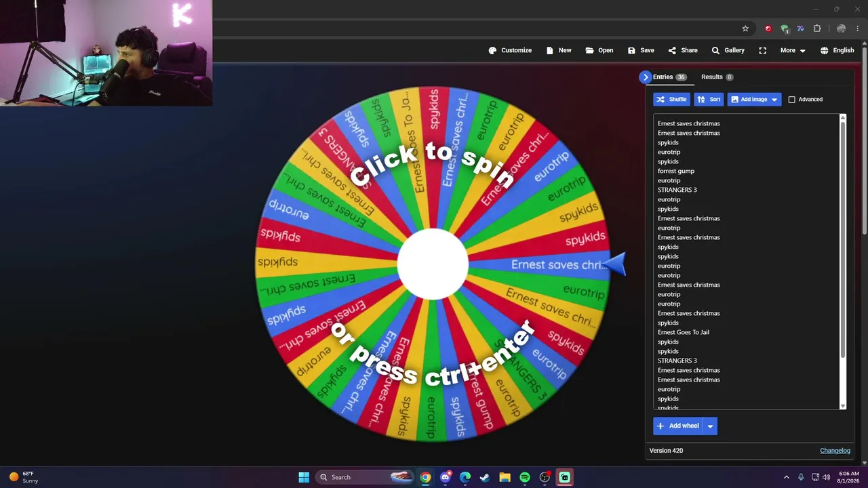This screenshot has height=488, width=868.
Task: Click the wheel center to spin
Action: (433, 264)
